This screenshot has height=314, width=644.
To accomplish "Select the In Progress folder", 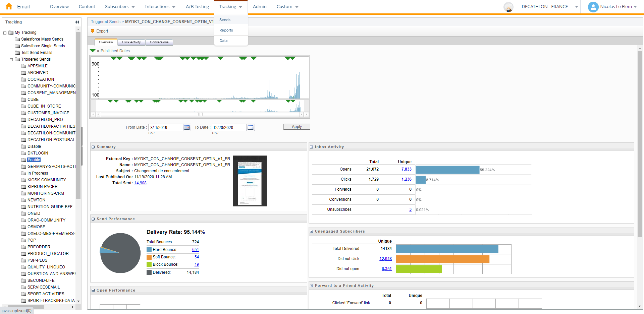I will [38, 173].
